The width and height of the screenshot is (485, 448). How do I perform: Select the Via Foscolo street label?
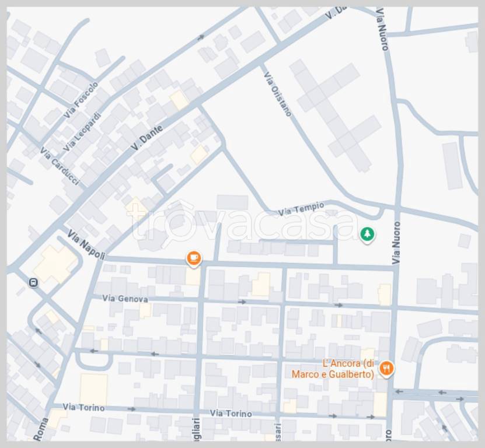[81, 100]
